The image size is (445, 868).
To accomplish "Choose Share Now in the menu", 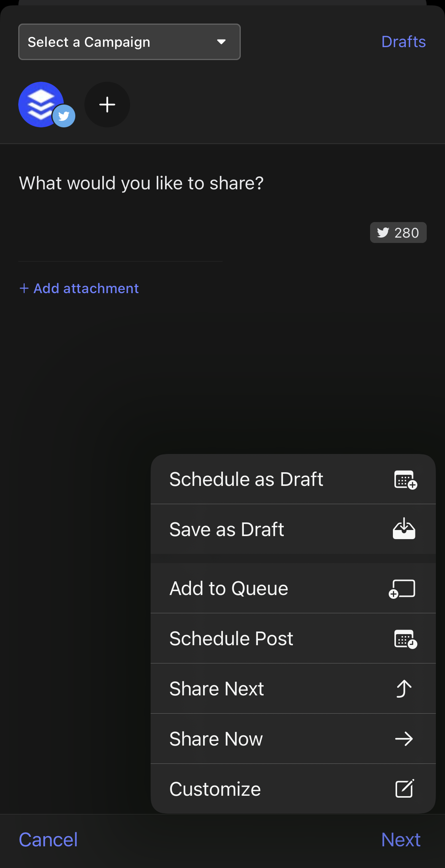I will point(216,739).
